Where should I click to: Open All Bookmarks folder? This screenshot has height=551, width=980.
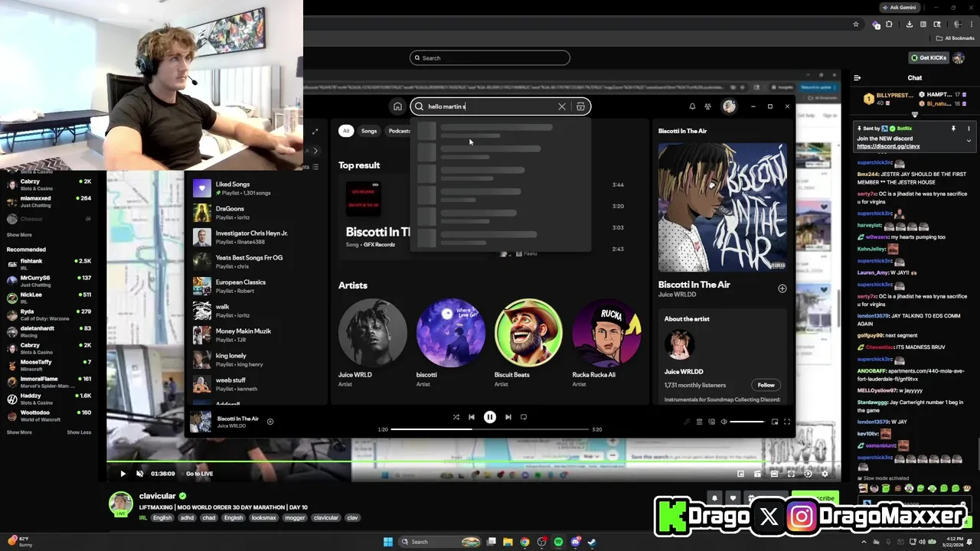955,38
